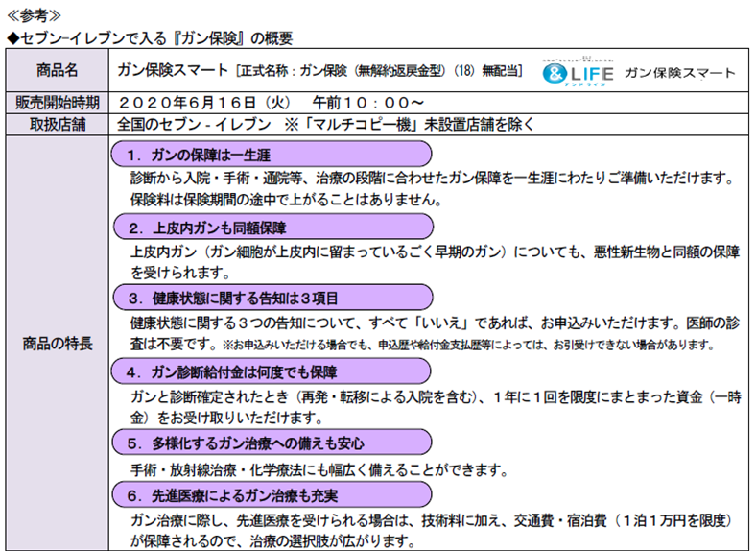Click the line starting 'ガン治療に際し、先進医療を'
The image size is (756, 551).
click(432, 520)
